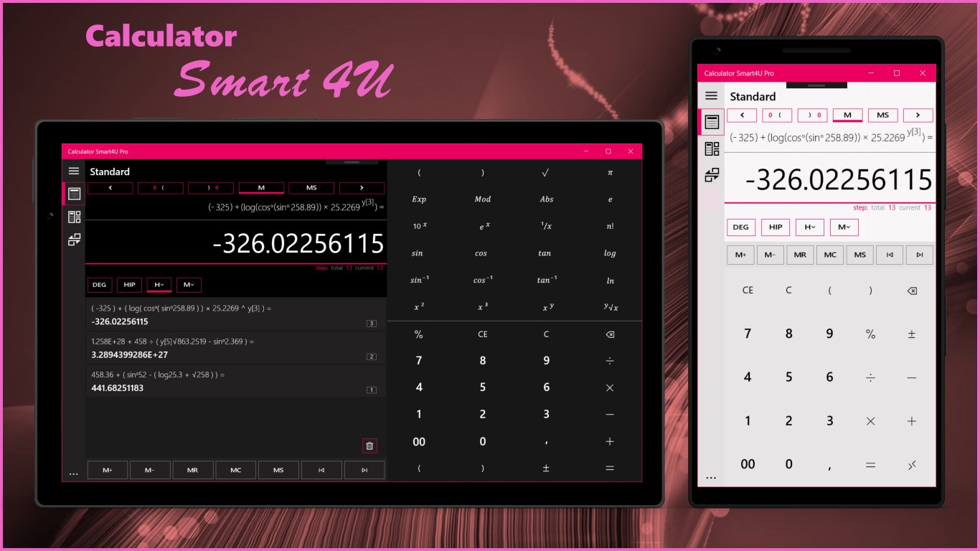Toggle DEG angle mode on phone
This screenshot has height=551, width=980.
coord(740,227)
